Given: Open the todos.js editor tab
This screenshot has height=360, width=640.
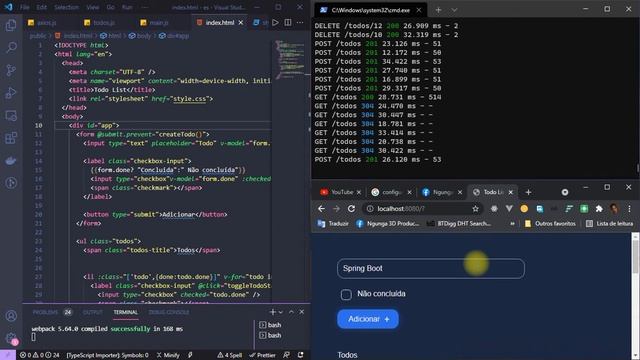Looking at the screenshot, I should pyautogui.click(x=100, y=22).
